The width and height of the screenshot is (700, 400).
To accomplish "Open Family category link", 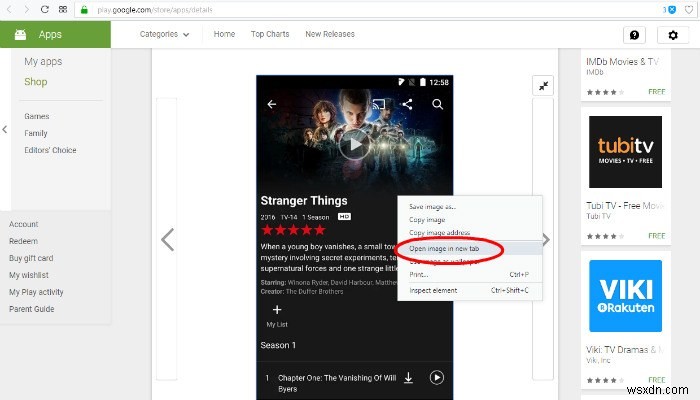I will point(36,133).
